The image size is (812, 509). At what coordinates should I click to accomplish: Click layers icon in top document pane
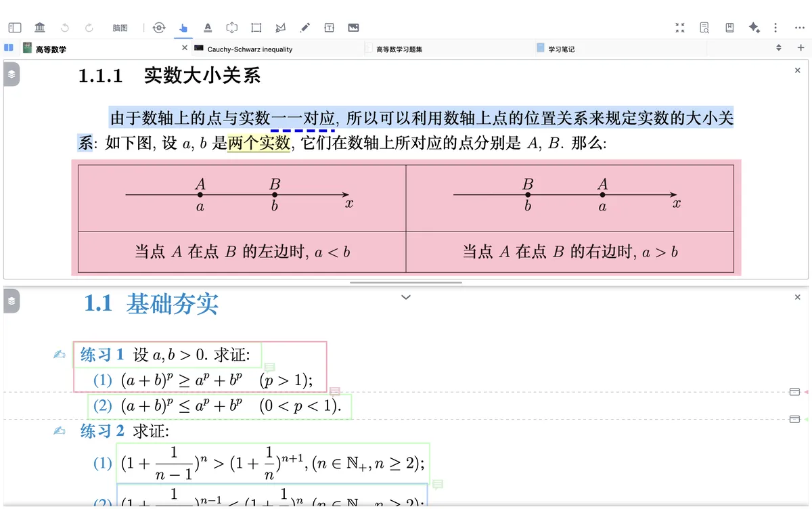[x=12, y=74]
